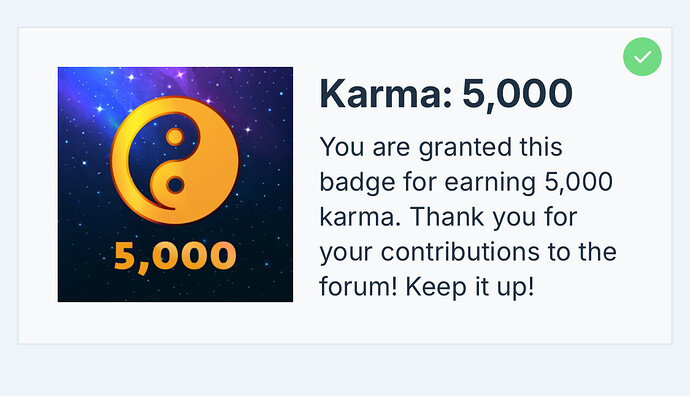Click the lower dark dot inside yin-yang
The width and height of the screenshot is (690, 396).
click(175, 185)
